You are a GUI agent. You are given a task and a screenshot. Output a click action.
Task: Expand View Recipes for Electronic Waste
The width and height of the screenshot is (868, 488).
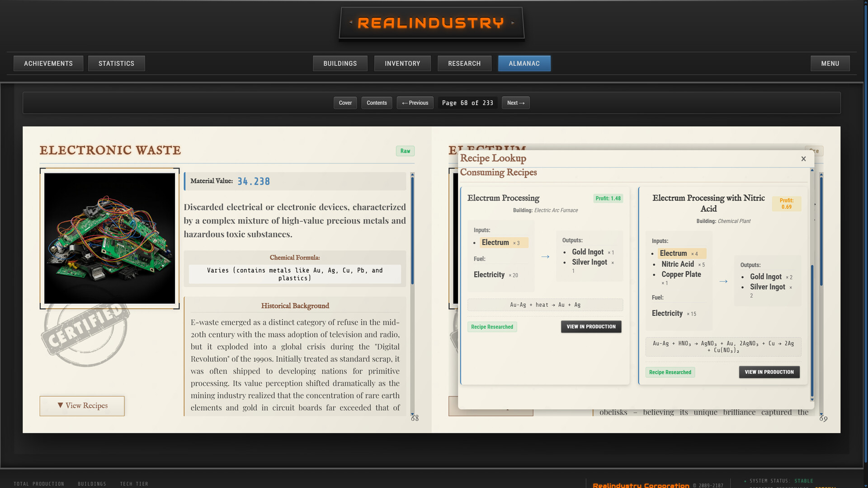(82, 406)
